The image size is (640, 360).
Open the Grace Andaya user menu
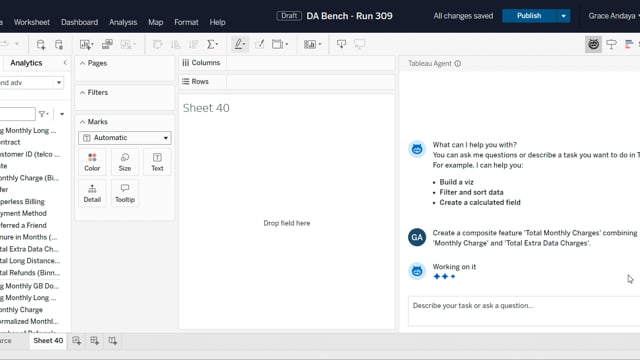(x=614, y=16)
